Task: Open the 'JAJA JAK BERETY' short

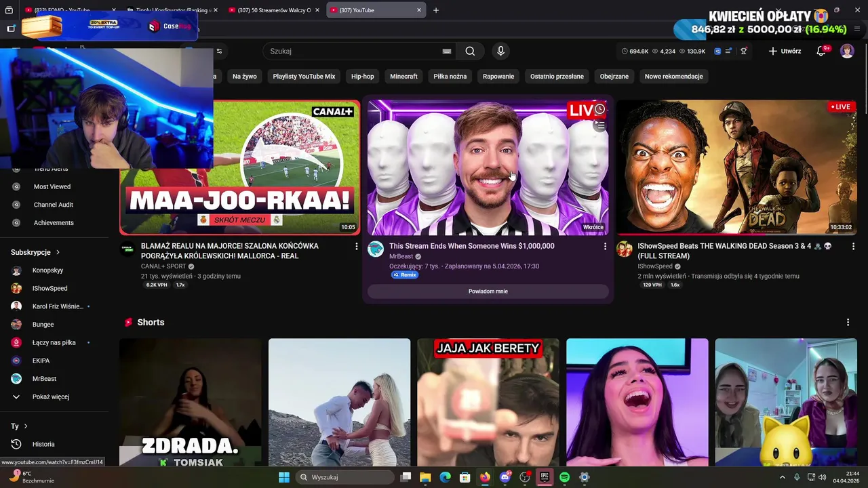Action: click(x=488, y=403)
